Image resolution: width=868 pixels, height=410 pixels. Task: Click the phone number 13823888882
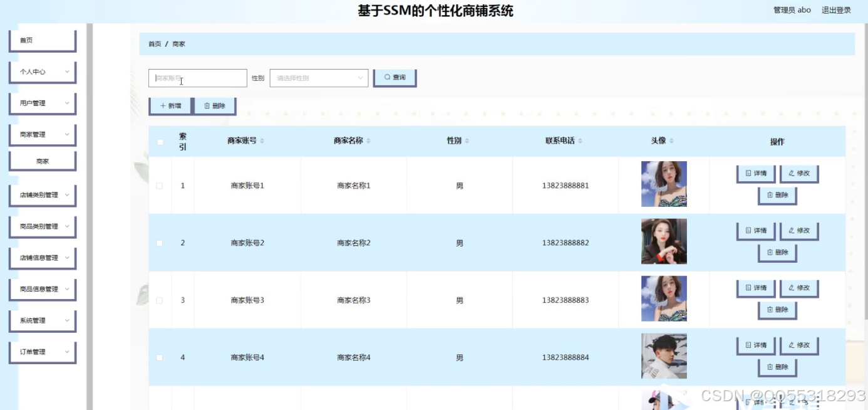point(566,243)
